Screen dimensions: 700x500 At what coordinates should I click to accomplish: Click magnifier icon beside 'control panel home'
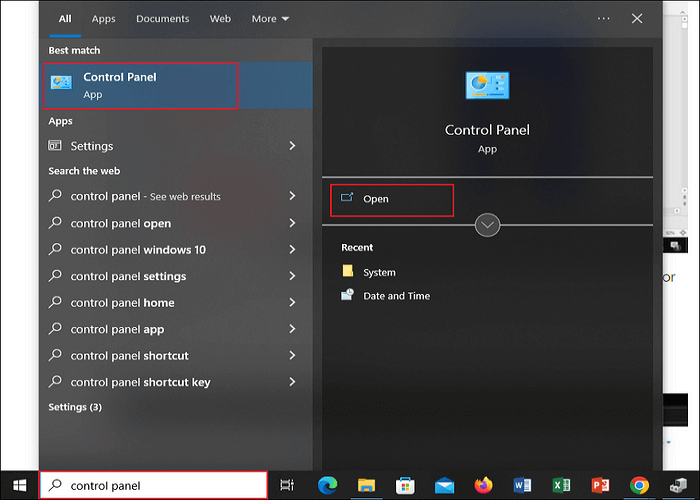click(x=55, y=302)
